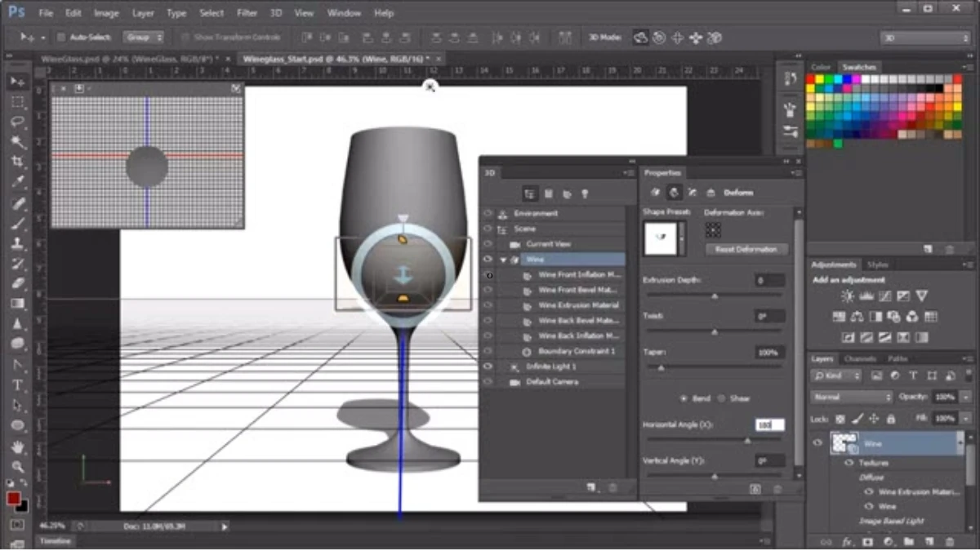The image size is (980, 551).
Task: Open the 3D workspace dropdown top right
Action: tap(924, 38)
